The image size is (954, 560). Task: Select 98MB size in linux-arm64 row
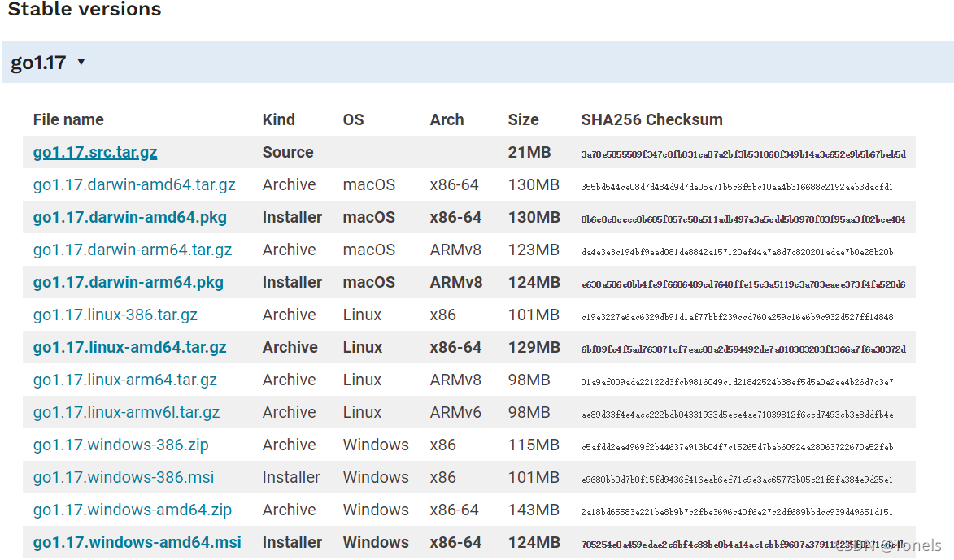click(x=529, y=380)
